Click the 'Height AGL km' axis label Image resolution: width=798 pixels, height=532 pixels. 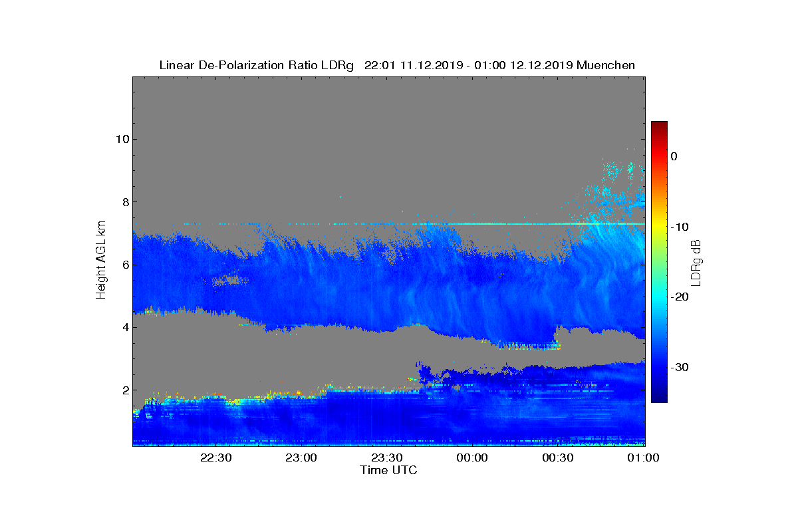pyautogui.click(x=102, y=261)
